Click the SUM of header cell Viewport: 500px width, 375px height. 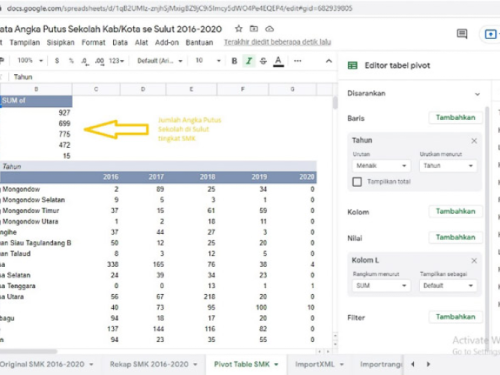(x=36, y=101)
